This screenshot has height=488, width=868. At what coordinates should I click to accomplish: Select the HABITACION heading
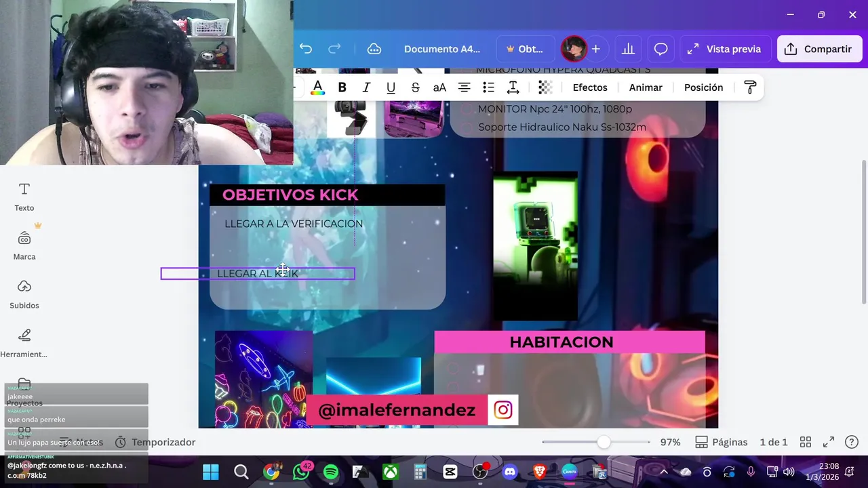coord(561,342)
